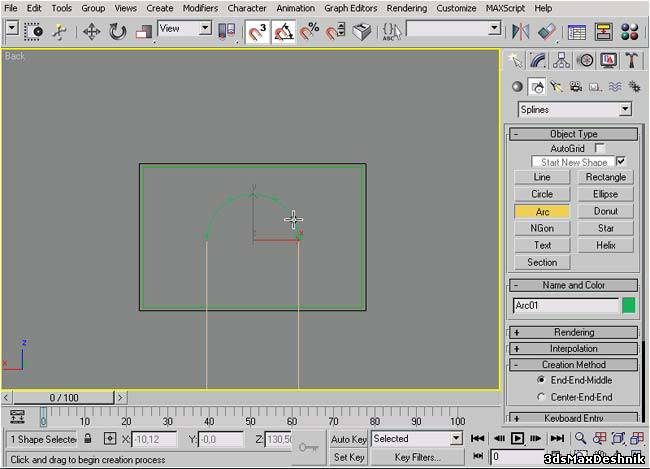
Task: Enable the AutoGrid checkbox
Action: [x=599, y=148]
